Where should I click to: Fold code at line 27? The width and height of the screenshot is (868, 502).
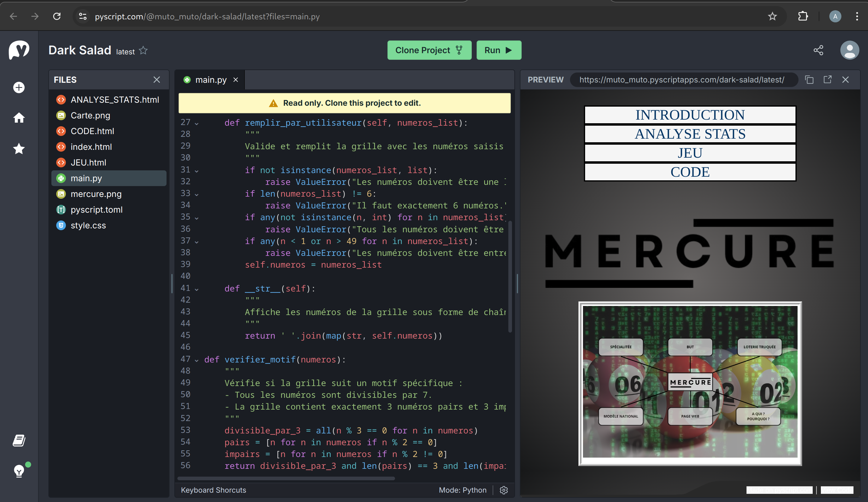click(197, 123)
